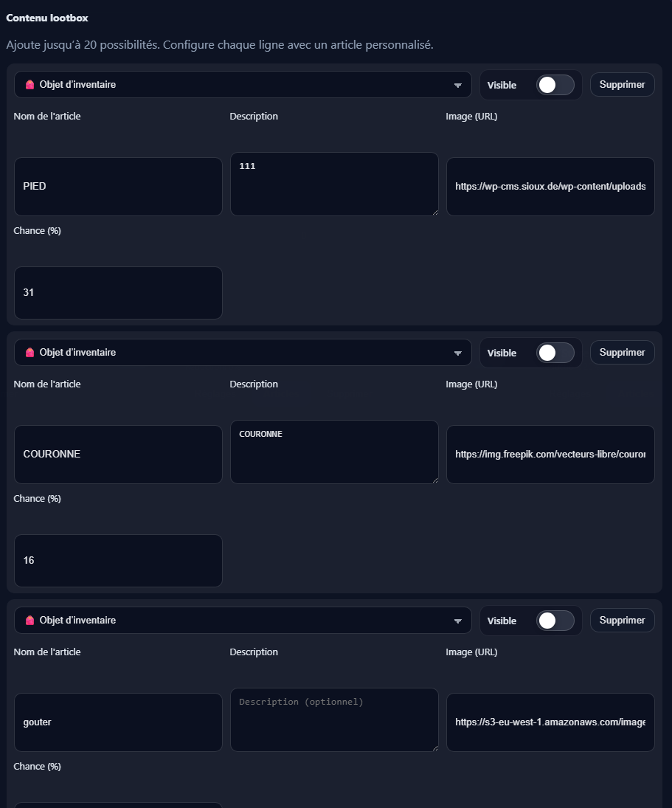Click Supprimer button for PIED item
The width and height of the screenshot is (672, 808).
point(622,85)
